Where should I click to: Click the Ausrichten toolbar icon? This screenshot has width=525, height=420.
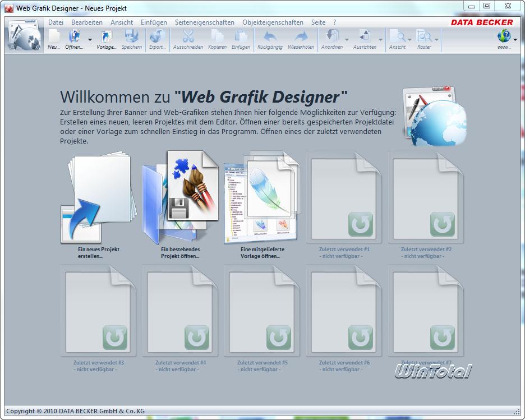pos(365,36)
